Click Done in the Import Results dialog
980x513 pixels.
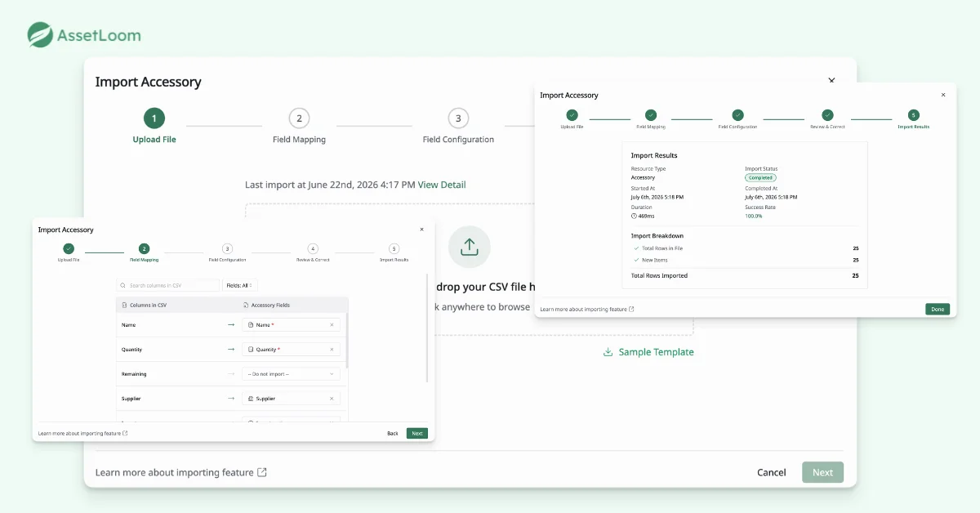point(938,310)
